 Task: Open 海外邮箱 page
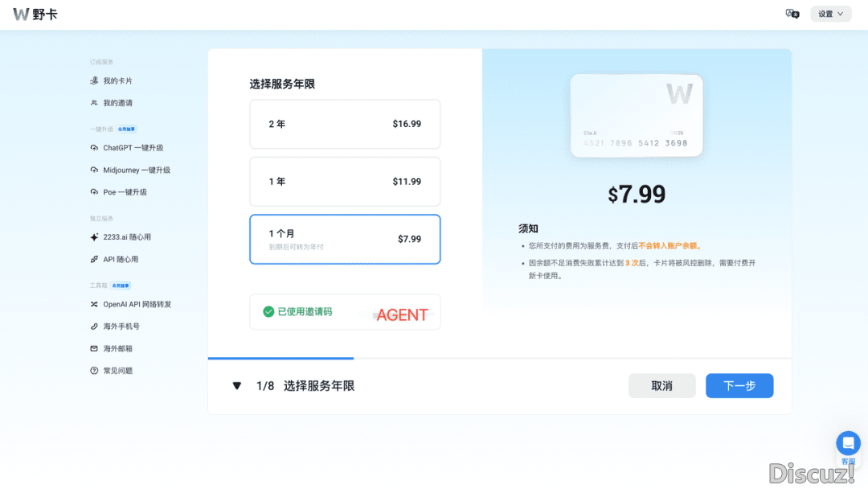pos(117,348)
